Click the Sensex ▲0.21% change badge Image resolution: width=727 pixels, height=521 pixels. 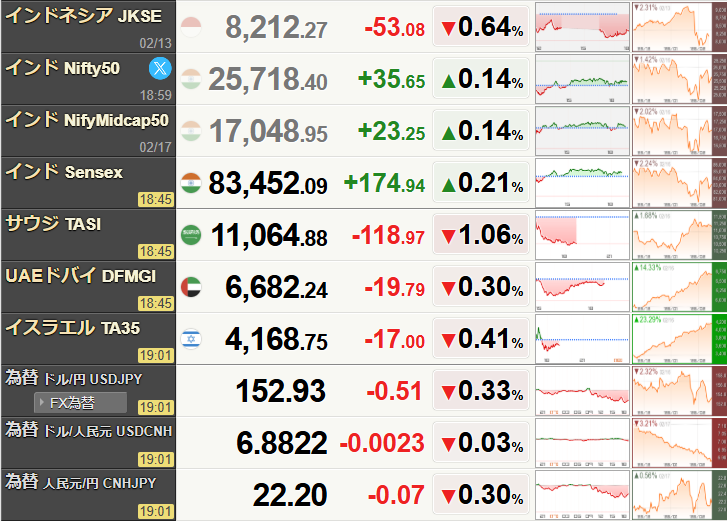(x=481, y=182)
